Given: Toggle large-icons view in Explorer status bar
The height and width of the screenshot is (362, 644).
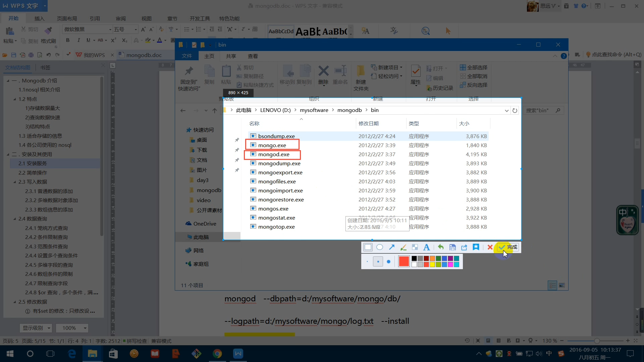Looking at the screenshot, I should (x=562, y=285).
